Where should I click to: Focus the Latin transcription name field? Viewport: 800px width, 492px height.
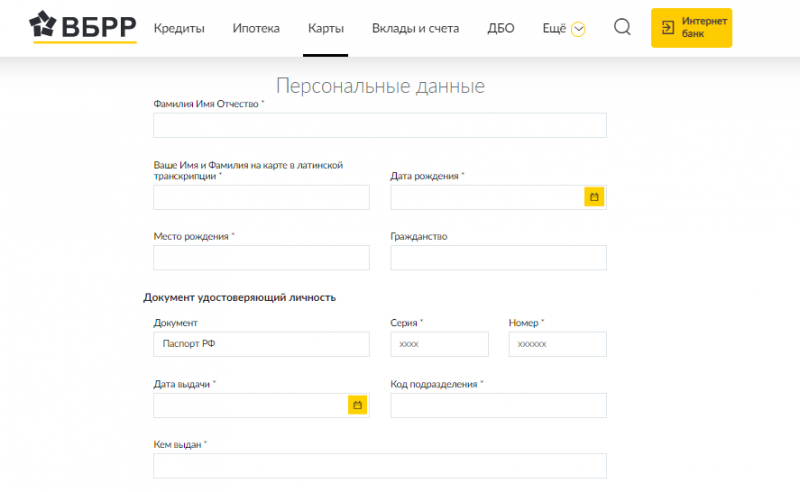(x=261, y=197)
